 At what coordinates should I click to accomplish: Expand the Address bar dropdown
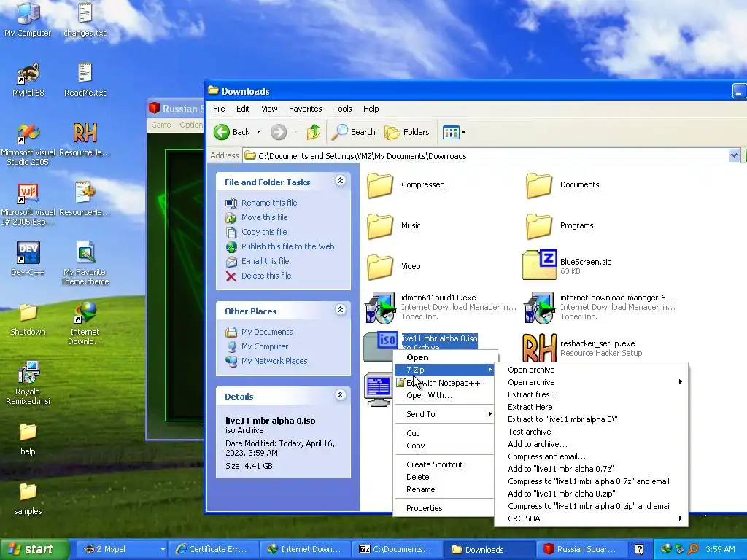pos(734,155)
